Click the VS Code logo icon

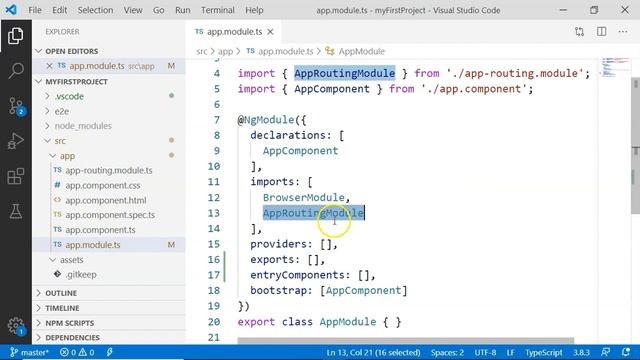pos(11,10)
